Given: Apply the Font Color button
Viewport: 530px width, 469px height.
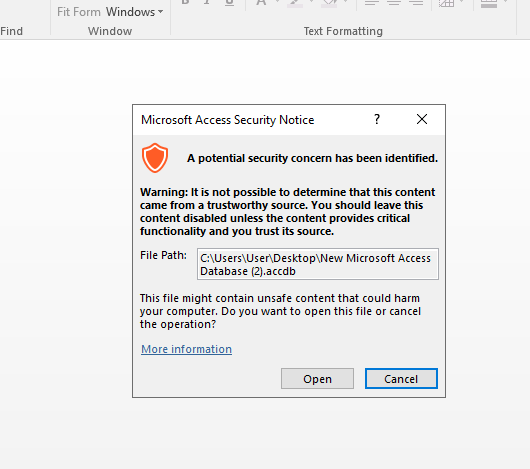Looking at the screenshot, I should tap(261, 3).
